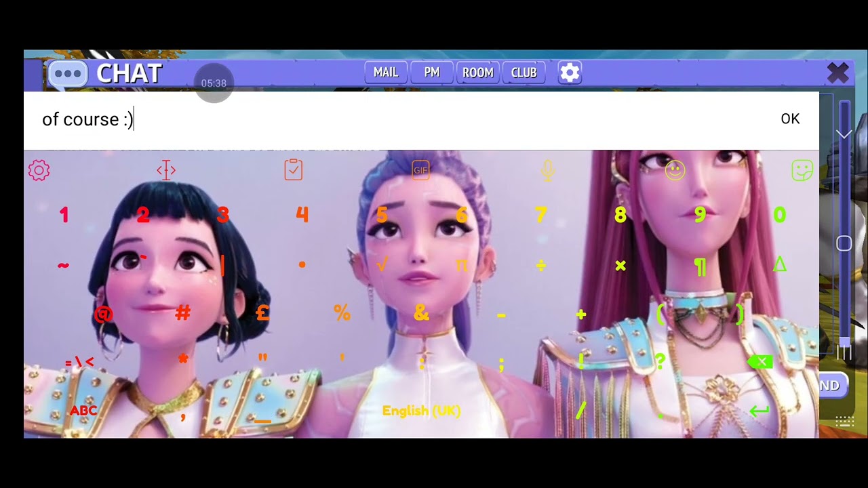The width and height of the screenshot is (868, 488).
Task: Tap the backspace delete key
Action: click(x=760, y=362)
